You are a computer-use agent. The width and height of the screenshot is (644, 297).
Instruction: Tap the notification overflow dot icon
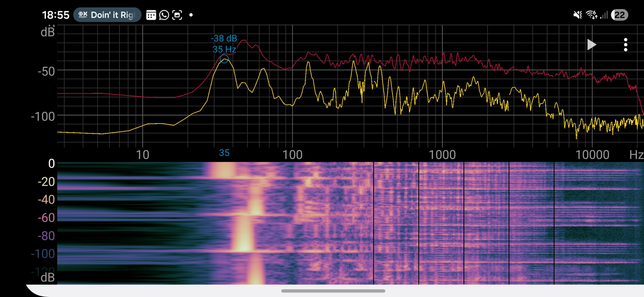coord(191,15)
